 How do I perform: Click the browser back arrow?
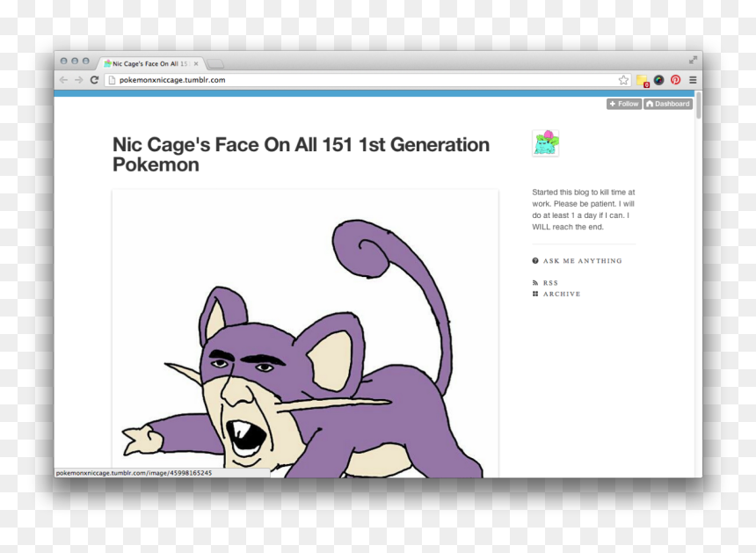(63, 80)
